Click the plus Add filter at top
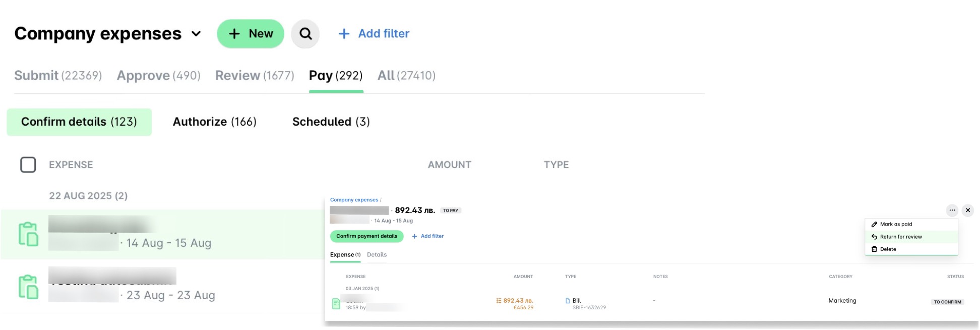Viewport: 980px width, 330px height. [x=374, y=34]
